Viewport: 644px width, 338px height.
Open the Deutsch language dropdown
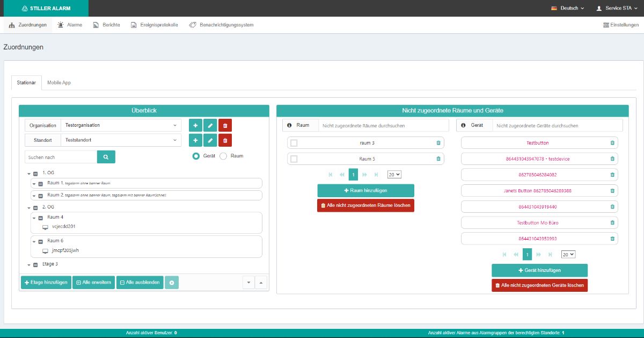click(x=568, y=8)
